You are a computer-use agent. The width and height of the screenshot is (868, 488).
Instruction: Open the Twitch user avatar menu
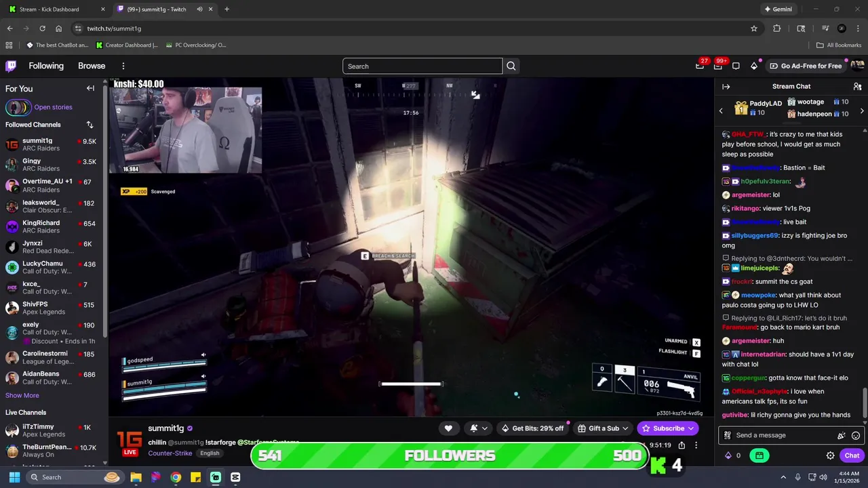click(x=857, y=66)
